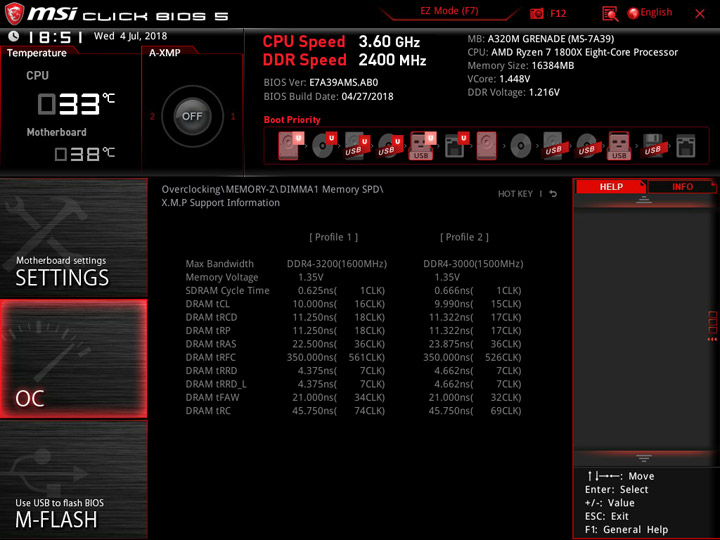Open the M-FLASH BIOS flashing panel
This screenshot has height=540, width=720.
click(x=73, y=479)
